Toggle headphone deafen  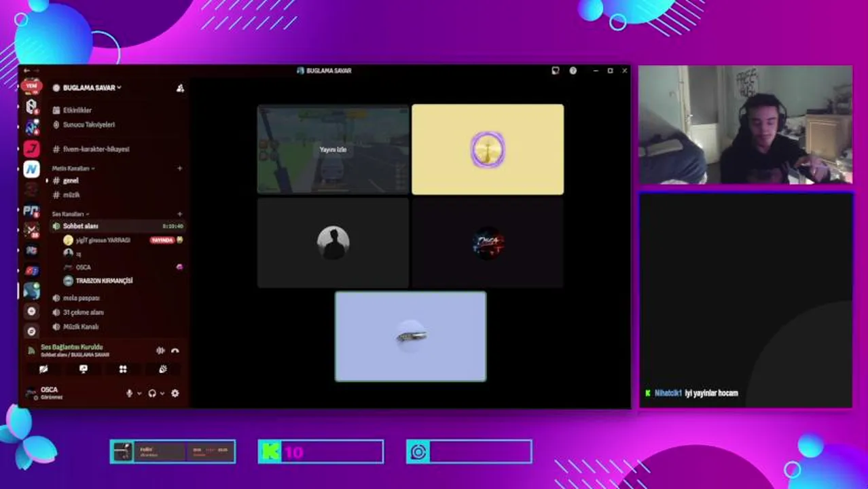point(152,393)
